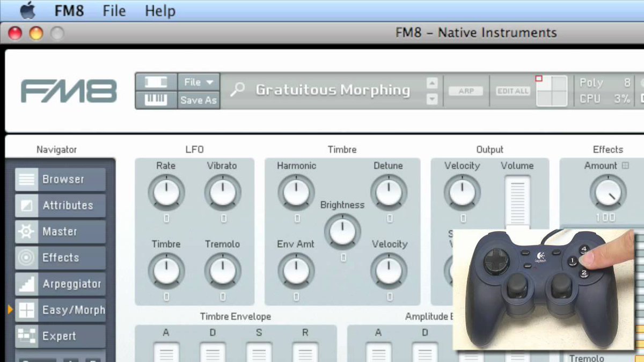Click the Timbre Detune knob
This screenshot has width=644, height=362.
pos(389,192)
